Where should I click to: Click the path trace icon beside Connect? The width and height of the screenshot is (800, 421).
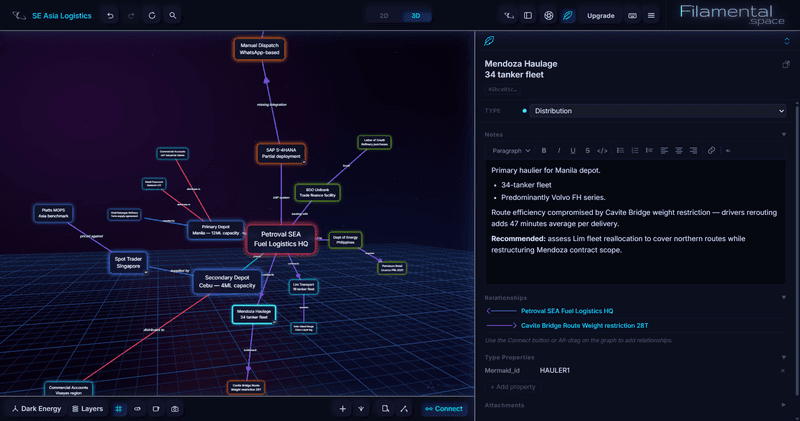404,409
